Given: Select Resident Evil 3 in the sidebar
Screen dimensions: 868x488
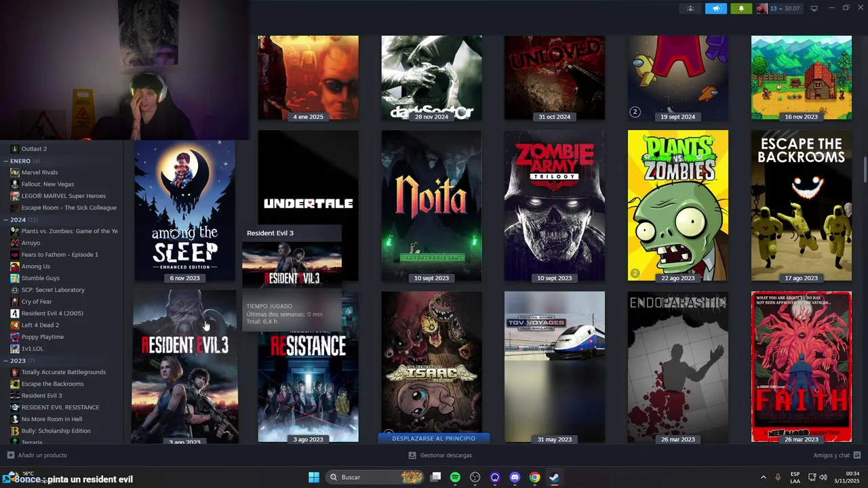Looking at the screenshot, I should 41,395.
